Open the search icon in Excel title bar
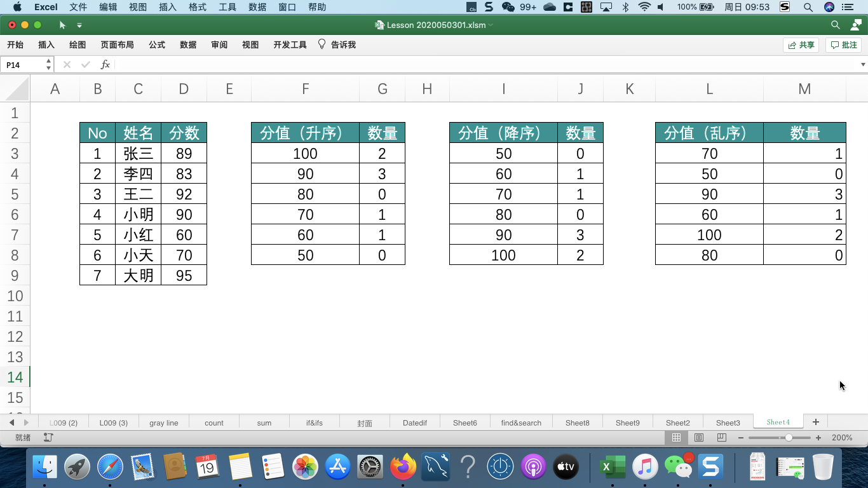 click(836, 25)
